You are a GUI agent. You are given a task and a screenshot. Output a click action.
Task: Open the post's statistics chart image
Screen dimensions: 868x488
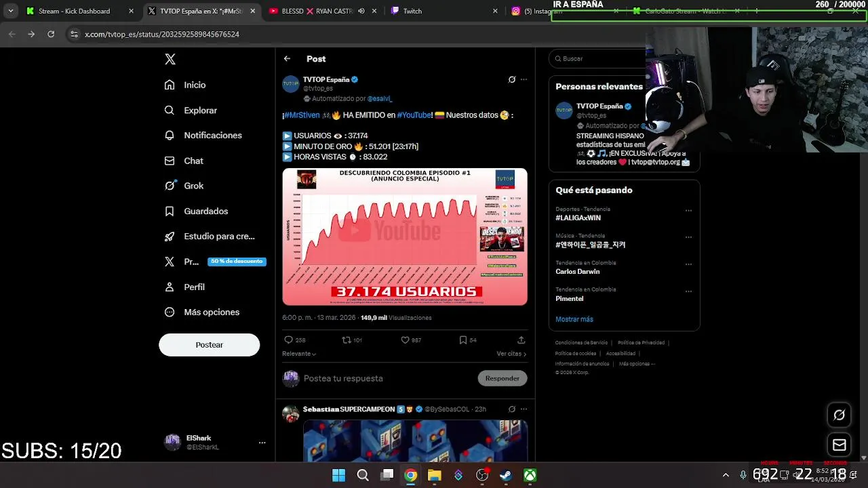pos(405,237)
